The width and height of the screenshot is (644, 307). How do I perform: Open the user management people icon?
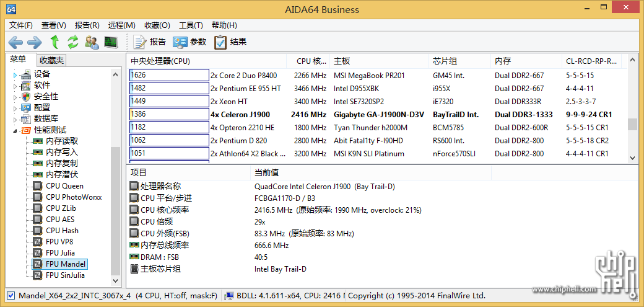(91, 42)
